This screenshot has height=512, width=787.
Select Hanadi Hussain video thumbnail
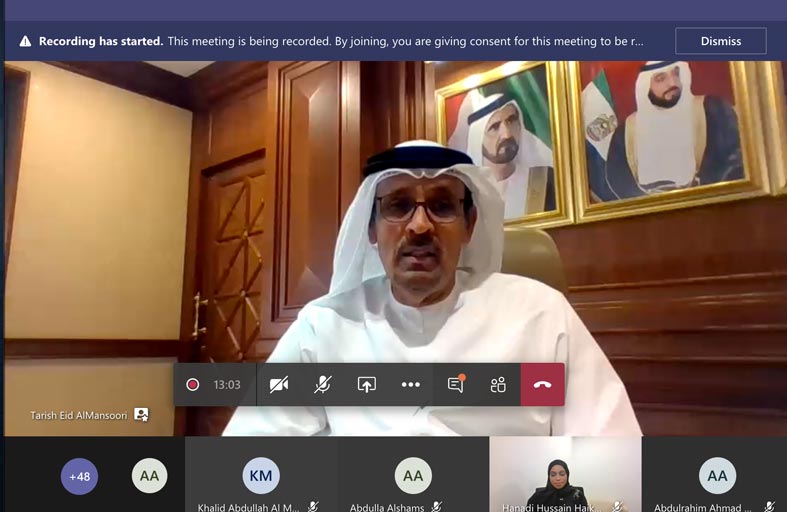pos(564,478)
